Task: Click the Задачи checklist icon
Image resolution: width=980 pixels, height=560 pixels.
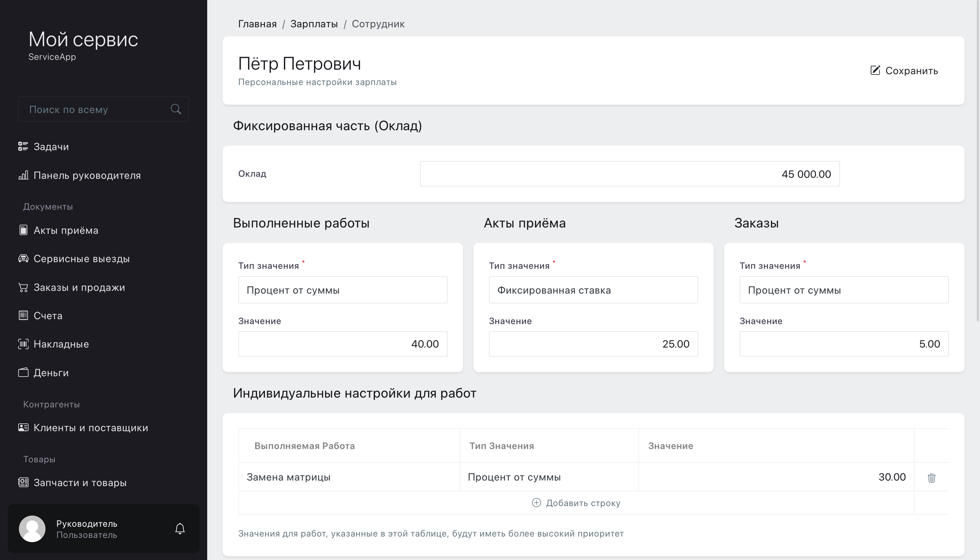Action: coord(23,147)
